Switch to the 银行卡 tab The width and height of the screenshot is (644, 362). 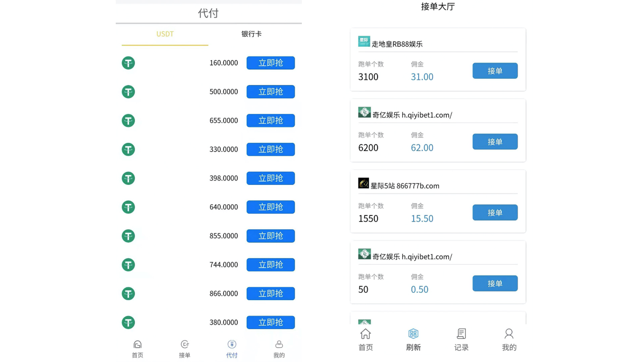pos(252,34)
